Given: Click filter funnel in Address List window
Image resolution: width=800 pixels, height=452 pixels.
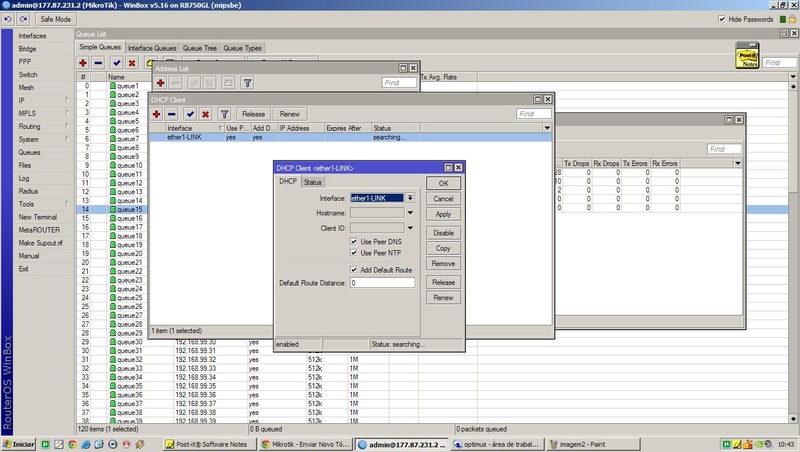Looking at the screenshot, I should [247, 83].
